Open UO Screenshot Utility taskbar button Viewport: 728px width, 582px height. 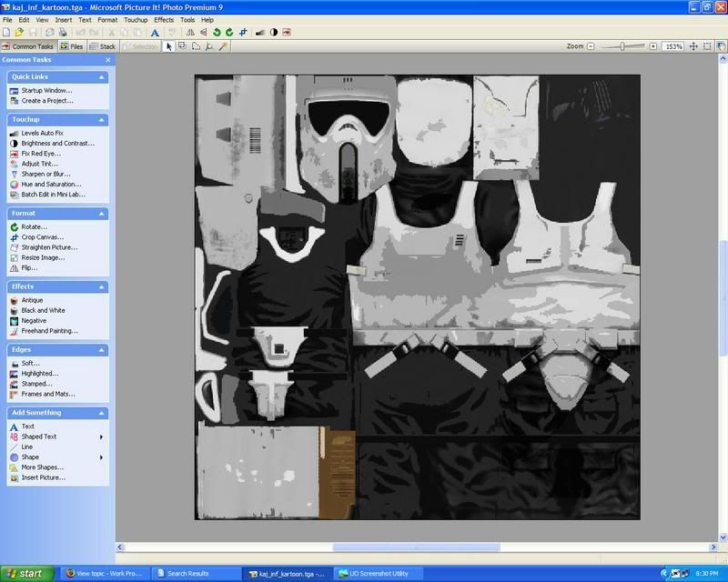(x=379, y=574)
